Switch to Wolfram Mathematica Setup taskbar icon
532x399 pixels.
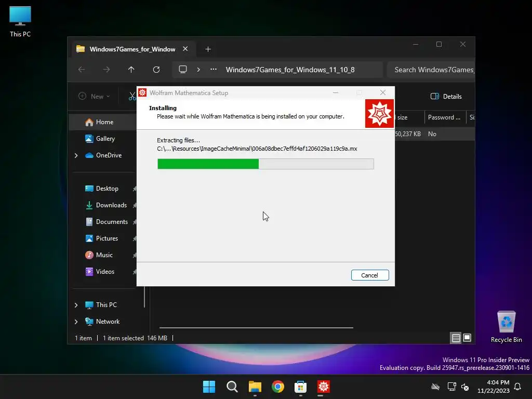[324, 387]
